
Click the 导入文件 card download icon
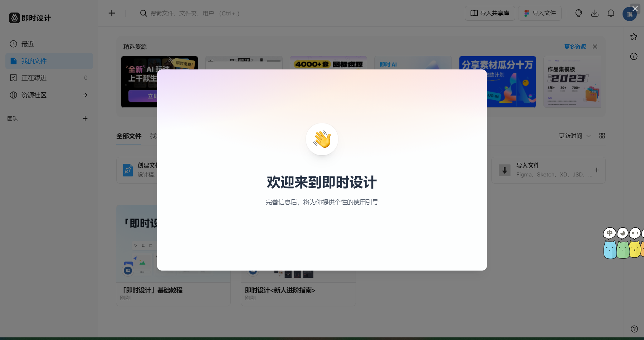point(504,170)
